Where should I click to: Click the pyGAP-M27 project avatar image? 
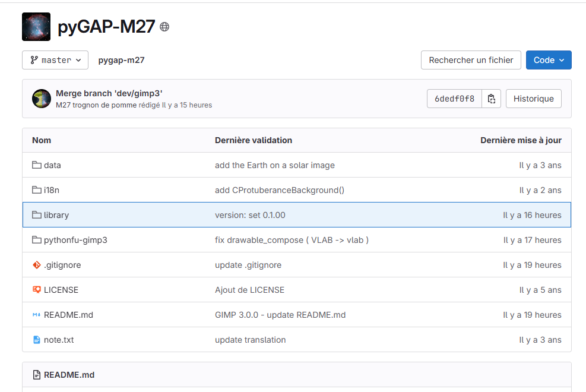[x=36, y=27]
